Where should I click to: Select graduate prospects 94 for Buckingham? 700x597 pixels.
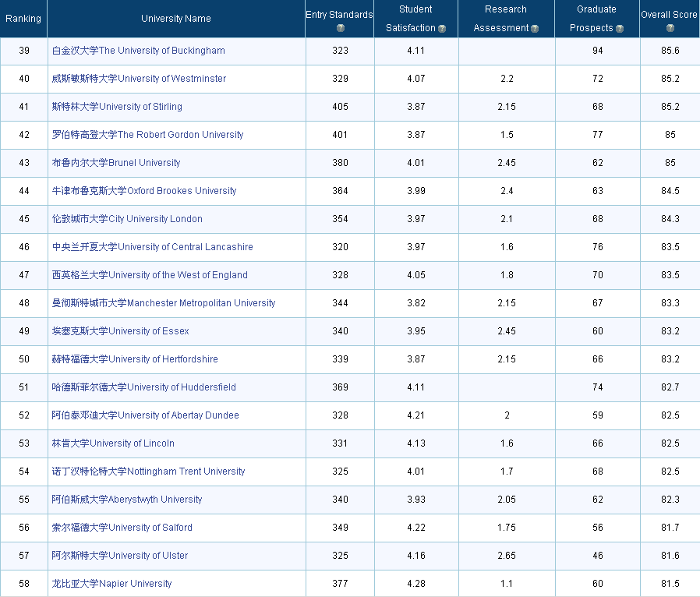pos(598,51)
